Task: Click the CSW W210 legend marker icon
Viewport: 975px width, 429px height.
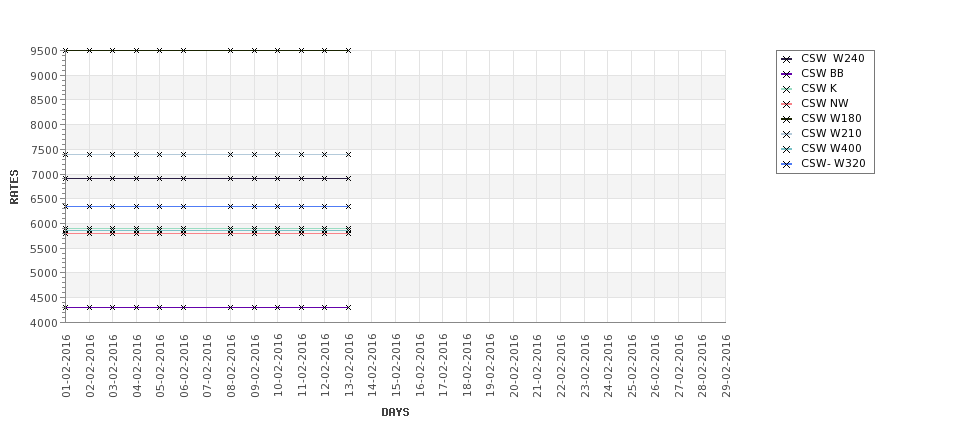Action: pos(787,134)
